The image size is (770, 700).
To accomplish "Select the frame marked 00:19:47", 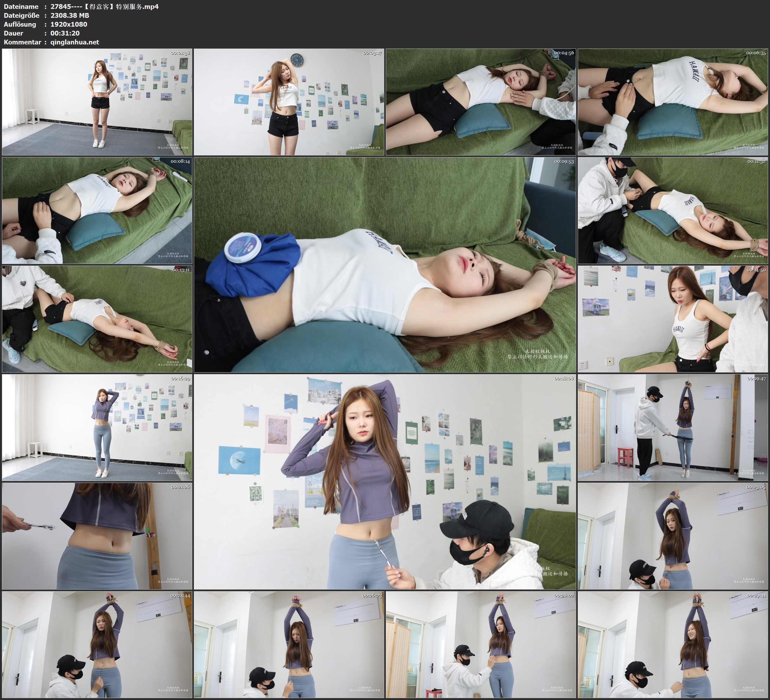I will [673, 427].
